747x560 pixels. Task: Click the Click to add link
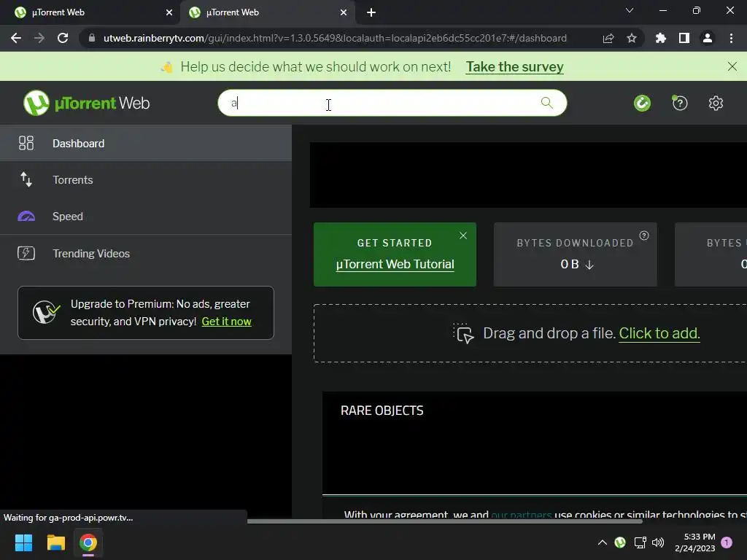pos(659,333)
